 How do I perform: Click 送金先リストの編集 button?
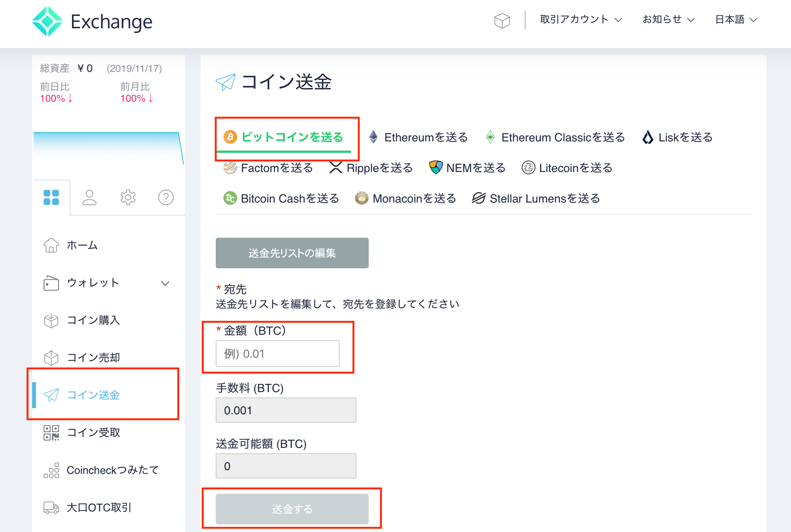click(292, 253)
